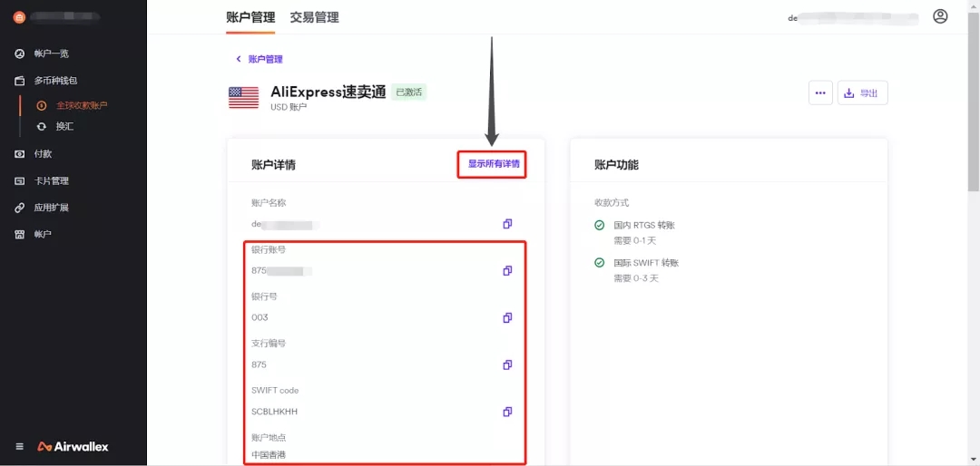Open the currency exchange (换汇) item
This screenshot has height=466, width=980.
[x=65, y=126]
